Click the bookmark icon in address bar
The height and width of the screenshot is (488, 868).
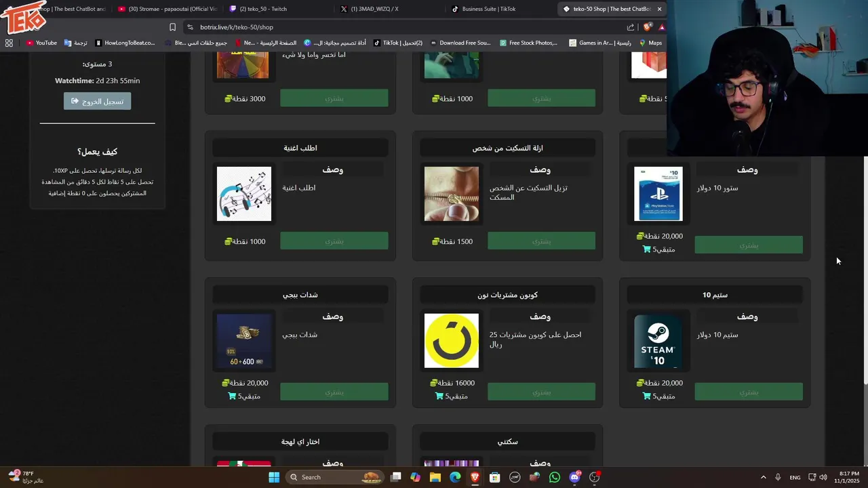172,27
